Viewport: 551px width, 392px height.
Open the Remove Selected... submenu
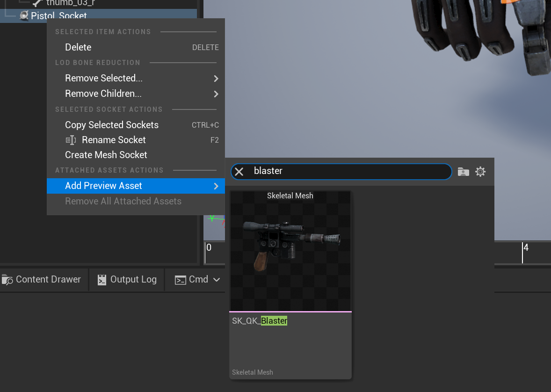(136, 78)
